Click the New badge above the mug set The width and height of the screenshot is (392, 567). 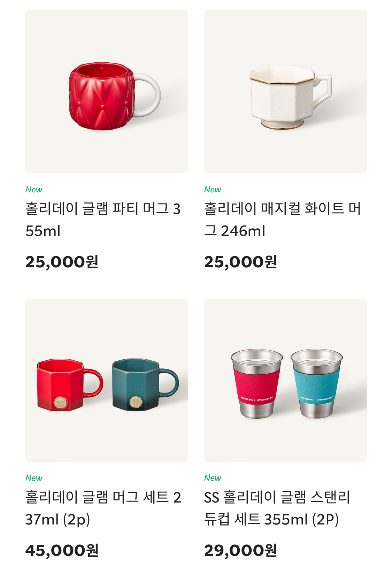pos(34,478)
